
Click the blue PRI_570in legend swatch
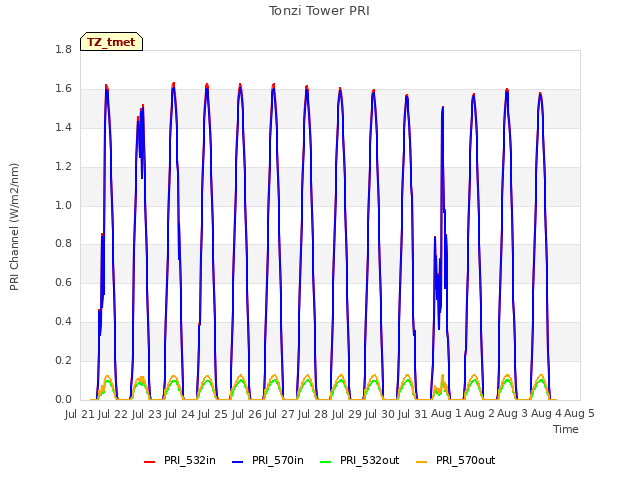238,462
